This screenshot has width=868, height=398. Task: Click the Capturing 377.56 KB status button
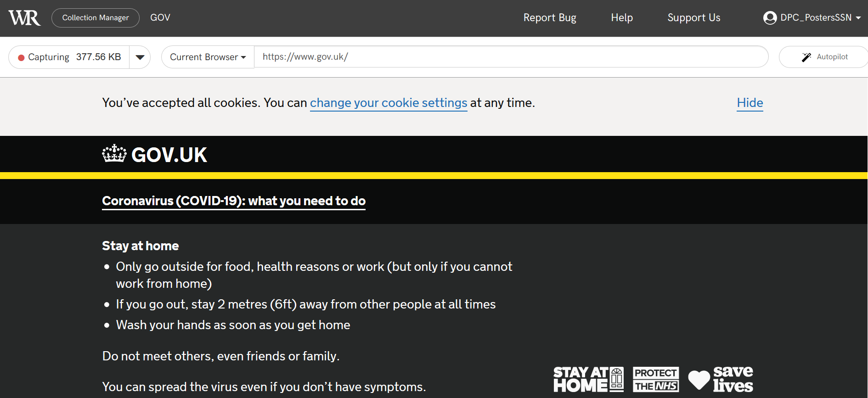tap(69, 57)
